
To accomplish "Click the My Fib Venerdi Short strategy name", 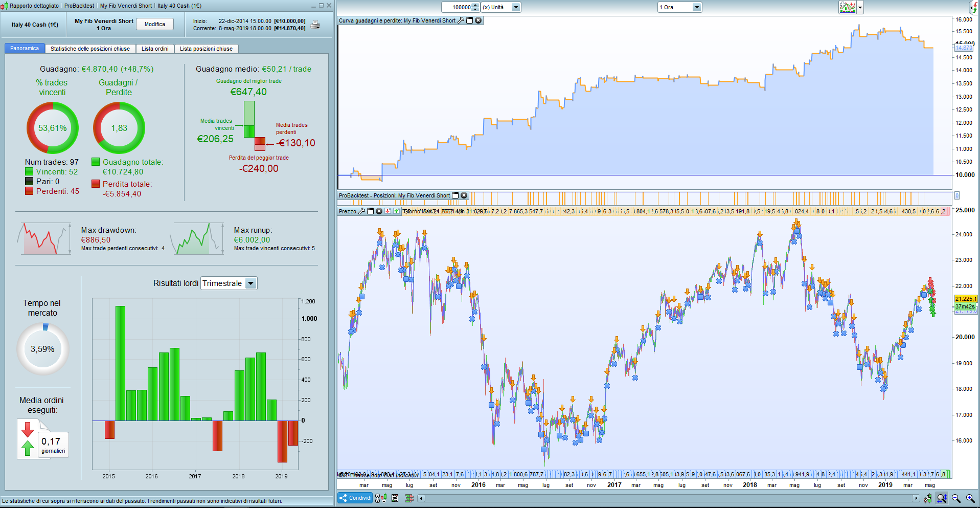I will point(104,21).
